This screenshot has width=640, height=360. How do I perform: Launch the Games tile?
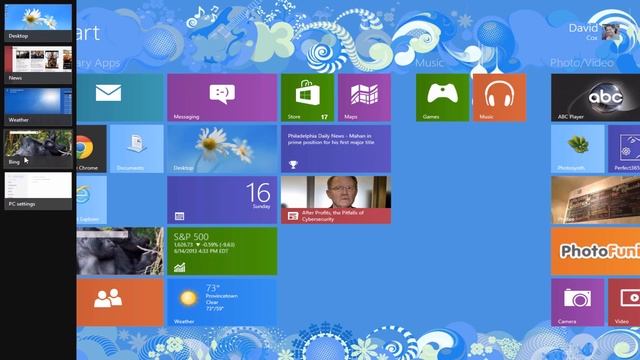tap(442, 97)
